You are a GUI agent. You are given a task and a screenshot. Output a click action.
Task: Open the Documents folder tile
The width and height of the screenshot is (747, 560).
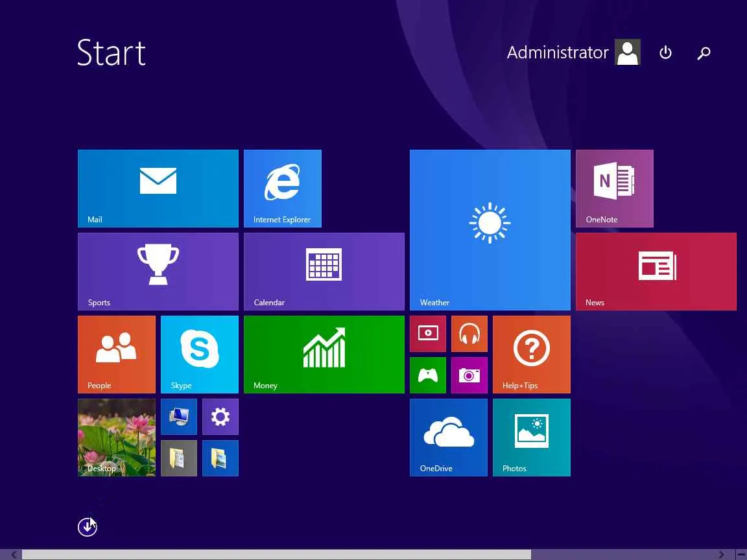pos(179,458)
